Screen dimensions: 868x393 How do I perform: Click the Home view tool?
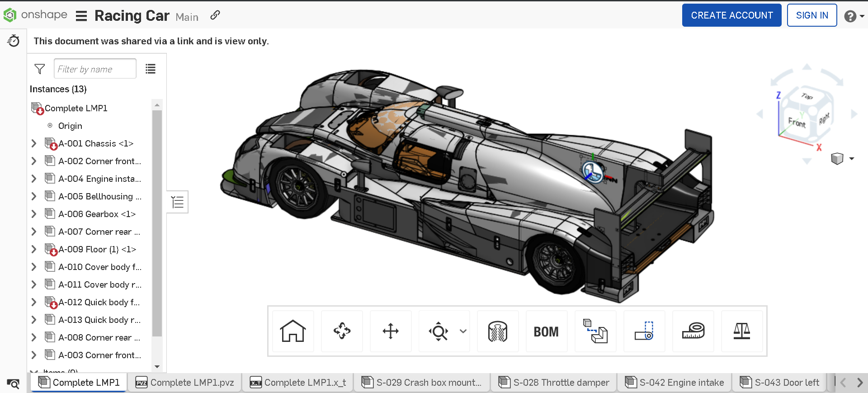293,331
